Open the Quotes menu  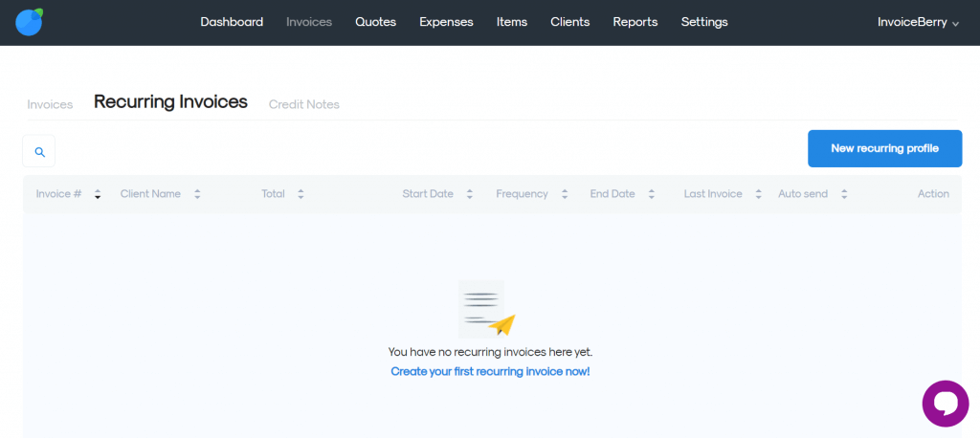[375, 22]
